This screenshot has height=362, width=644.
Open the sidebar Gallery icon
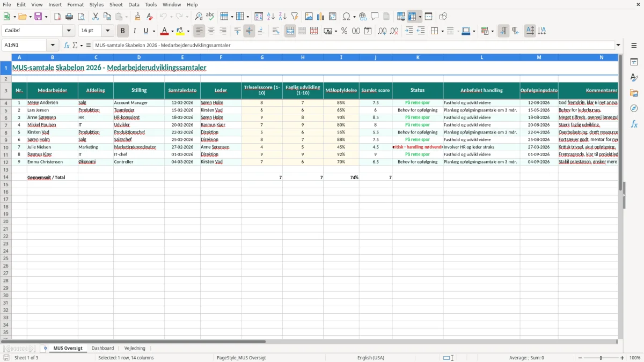[634, 93]
